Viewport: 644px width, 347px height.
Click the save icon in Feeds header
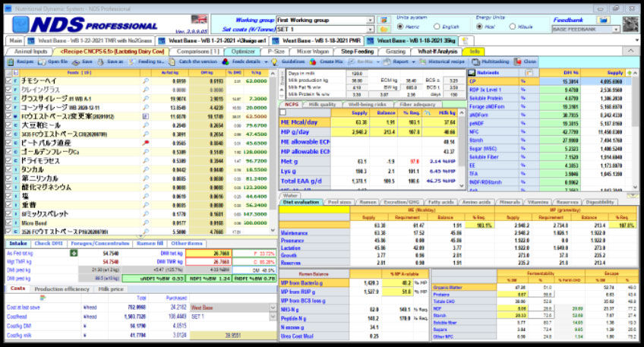click(16, 73)
